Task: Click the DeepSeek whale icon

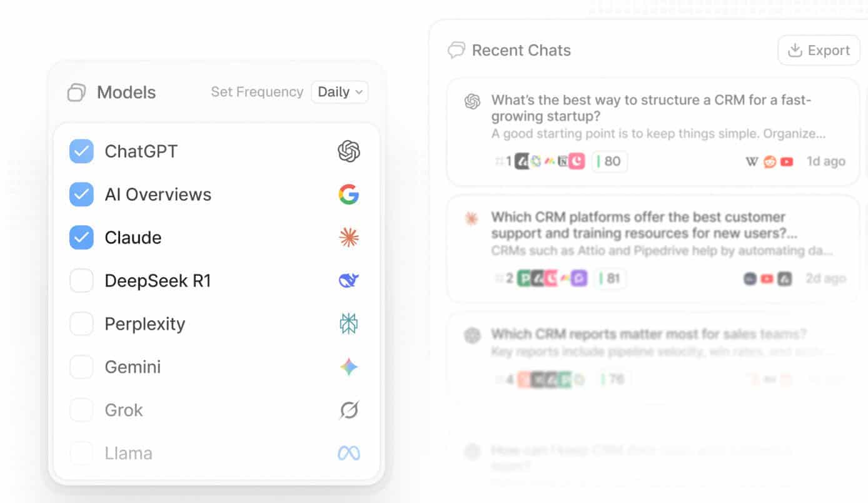Action: [x=349, y=280]
